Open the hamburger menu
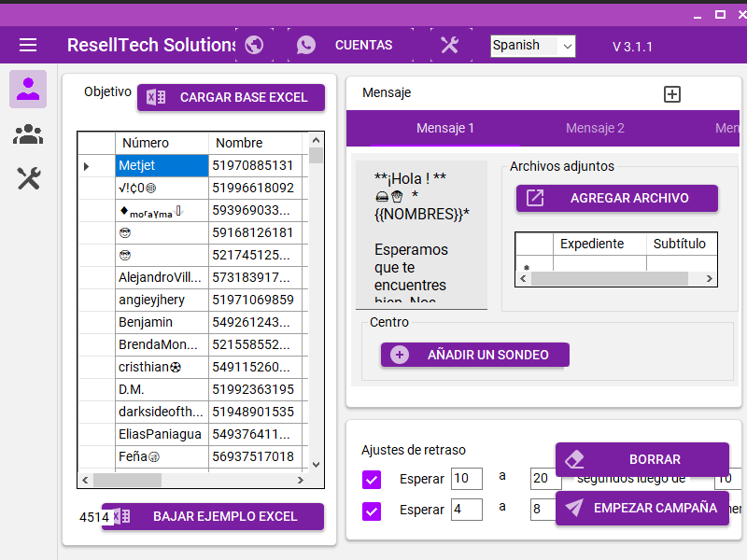This screenshot has height=560, width=747. (x=28, y=45)
